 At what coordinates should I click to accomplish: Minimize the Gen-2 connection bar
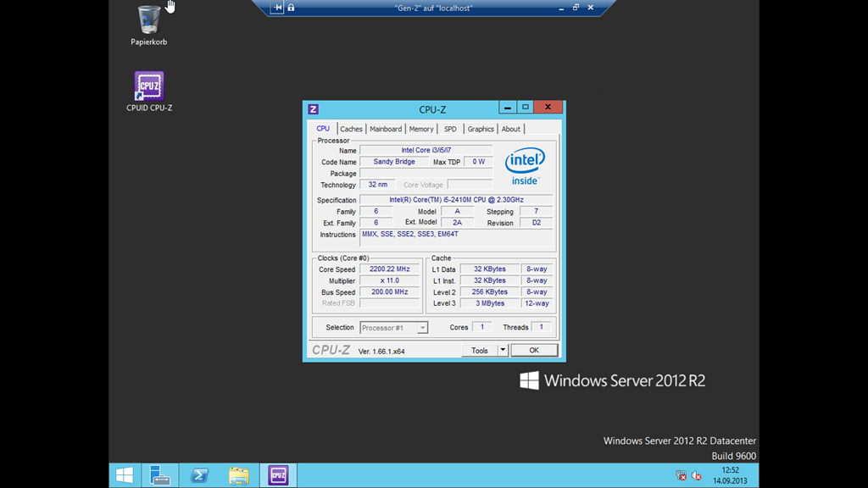(x=561, y=8)
